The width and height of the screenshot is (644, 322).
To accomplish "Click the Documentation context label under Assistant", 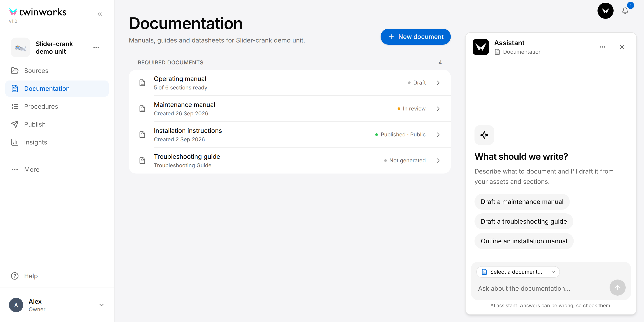I will coord(518,52).
